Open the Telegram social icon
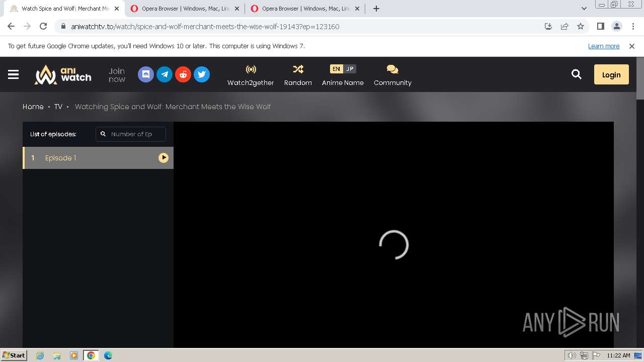644x362 pixels. click(x=165, y=74)
